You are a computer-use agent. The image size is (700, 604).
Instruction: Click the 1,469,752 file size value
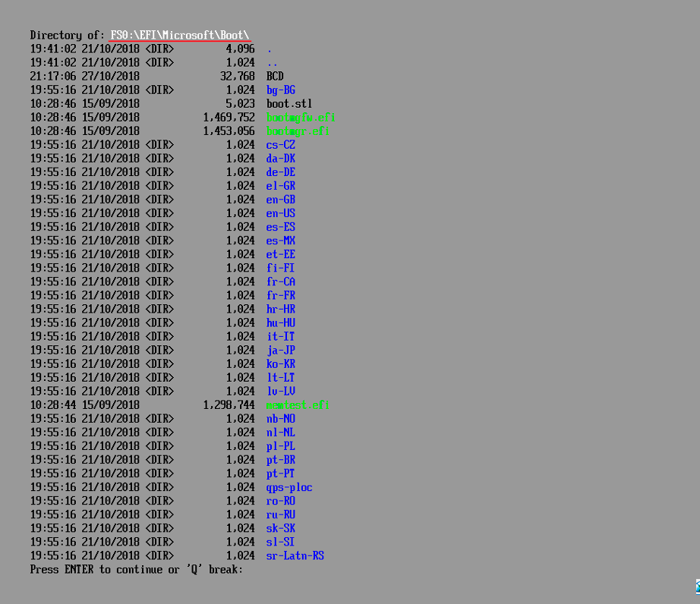point(229,118)
